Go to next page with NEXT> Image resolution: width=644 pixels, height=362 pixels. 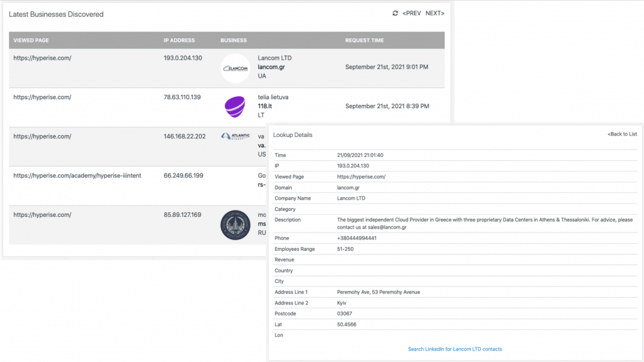[435, 13]
